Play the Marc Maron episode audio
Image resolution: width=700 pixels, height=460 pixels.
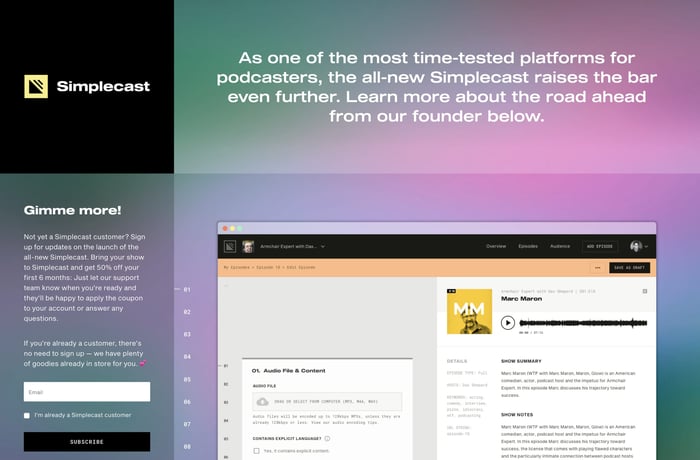click(x=508, y=322)
